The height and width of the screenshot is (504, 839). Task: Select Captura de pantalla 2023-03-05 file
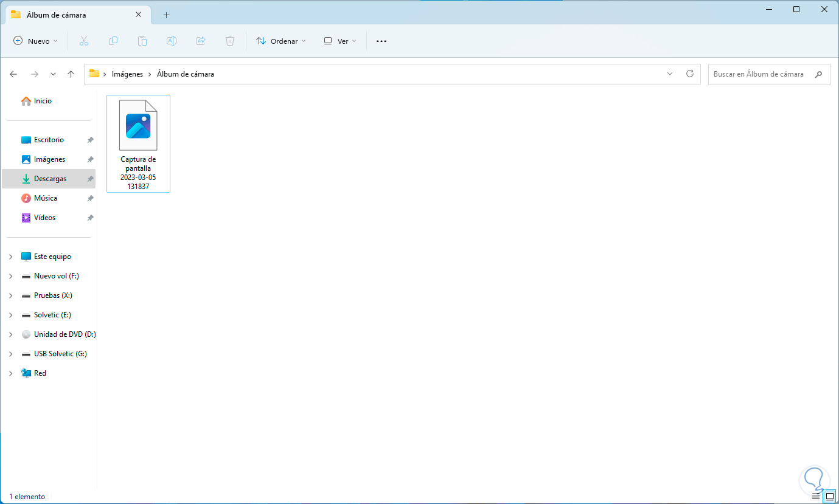[138, 143]
